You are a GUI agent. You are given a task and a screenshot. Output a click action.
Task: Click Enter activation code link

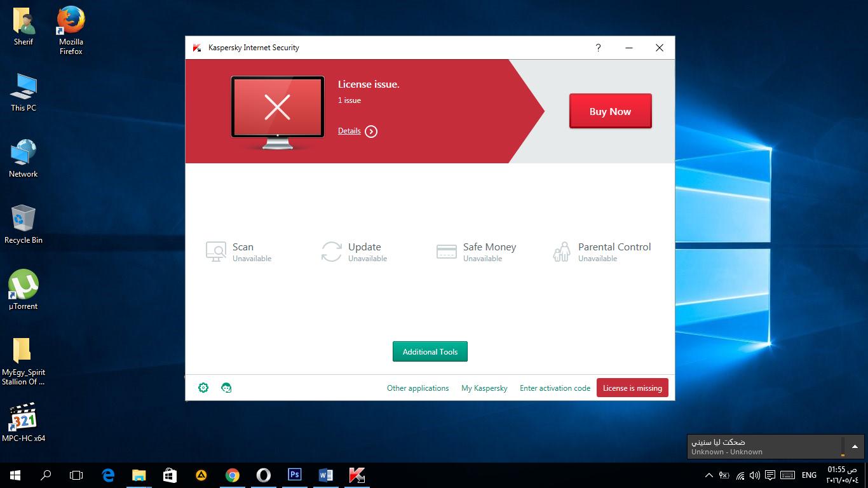555,388
